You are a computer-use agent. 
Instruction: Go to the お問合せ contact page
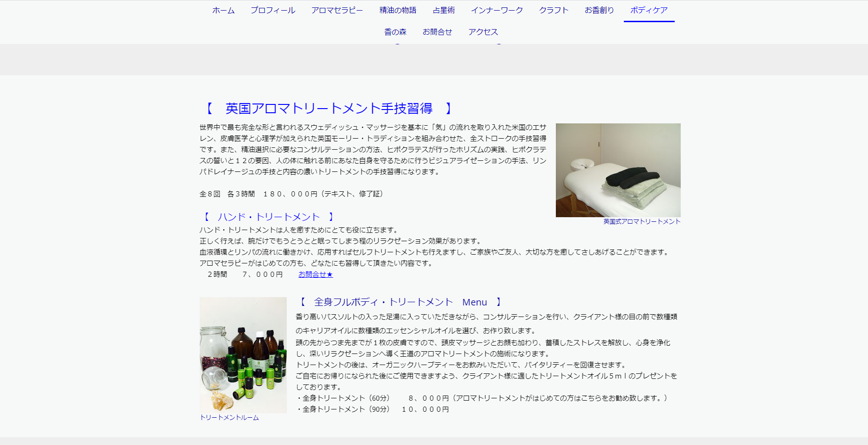(x=437, y=31)
